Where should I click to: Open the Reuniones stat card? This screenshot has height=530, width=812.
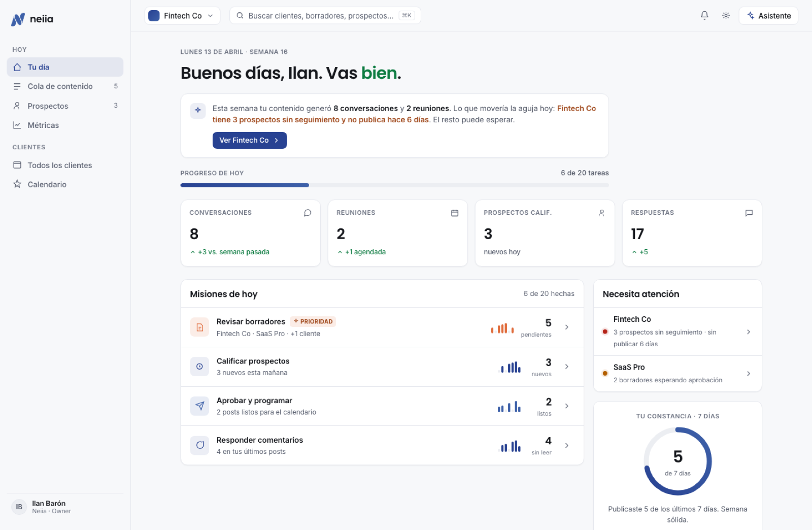pos(398,233)
